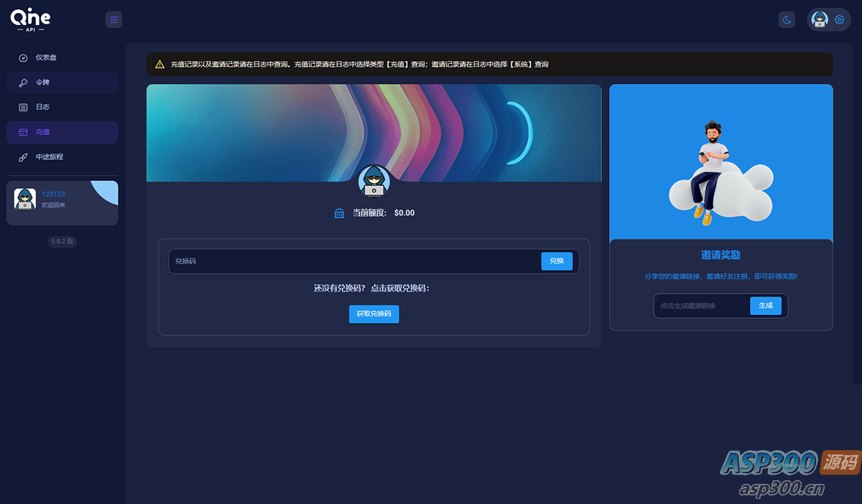862x504 pixels.
Task: Click the 兑换 redeem button
Action: pyautogui.click(x=557, y=261)
